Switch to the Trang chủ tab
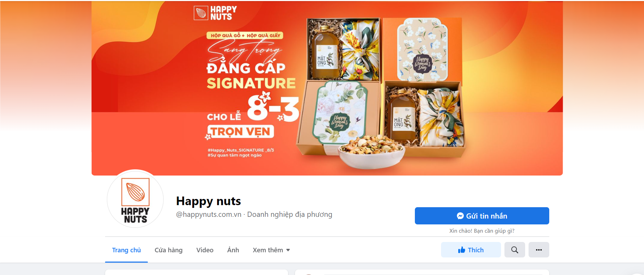 tap(126, 250)
